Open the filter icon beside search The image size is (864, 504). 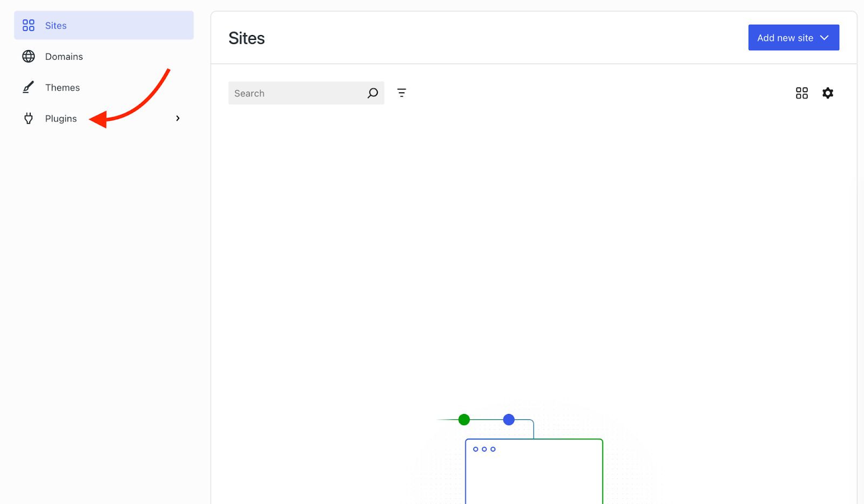(401, 93)
